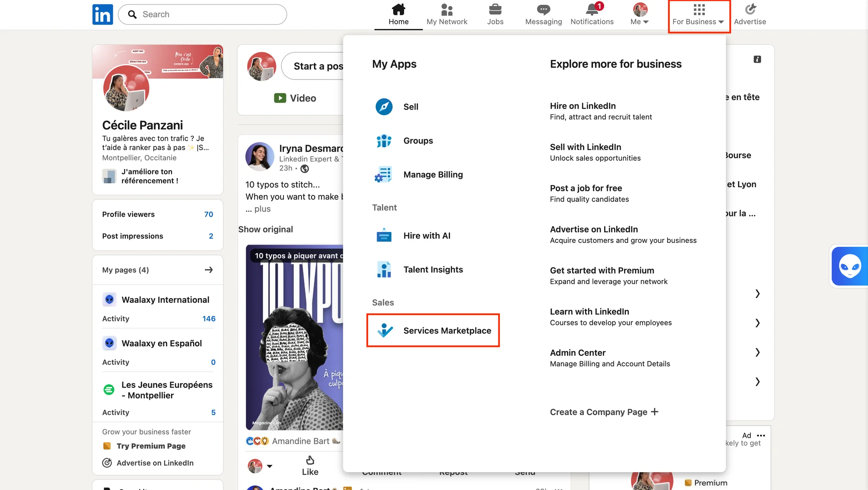
Task: Click the plus next to Create a Company Page
Action: pos(654,412)
